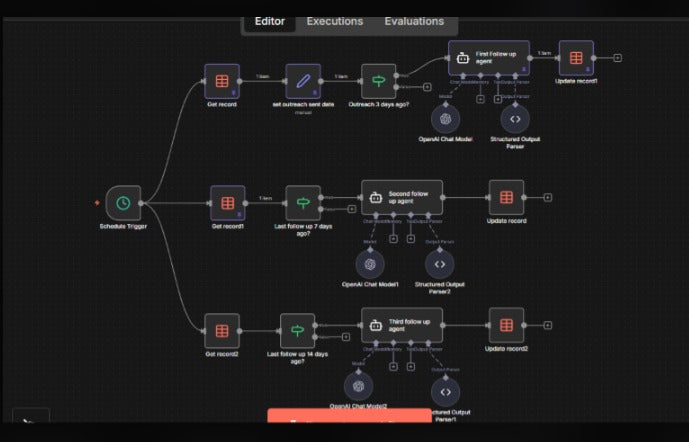Screen dimensions: 689x442
Task: Add node on Outreach 3 days ago? false branch
Action: pos(427,87)
